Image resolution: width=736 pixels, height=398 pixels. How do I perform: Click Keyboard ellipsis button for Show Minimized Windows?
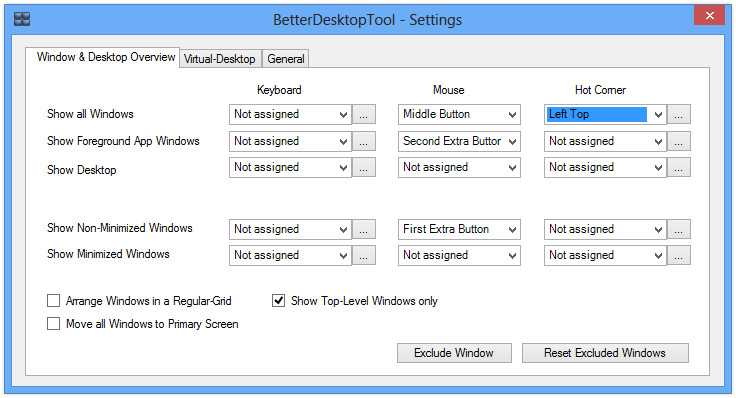click(x=364, y=255)
